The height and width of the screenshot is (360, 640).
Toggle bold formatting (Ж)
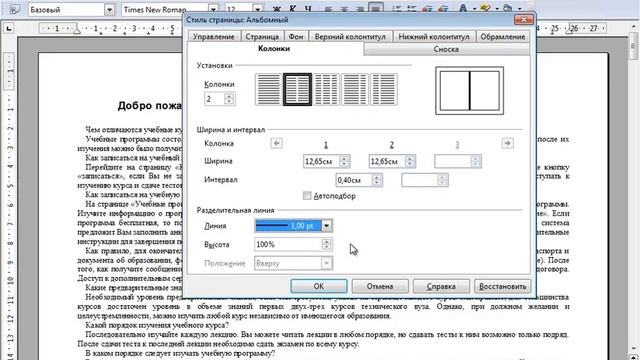pyautogui.click(x=277, y=9)
